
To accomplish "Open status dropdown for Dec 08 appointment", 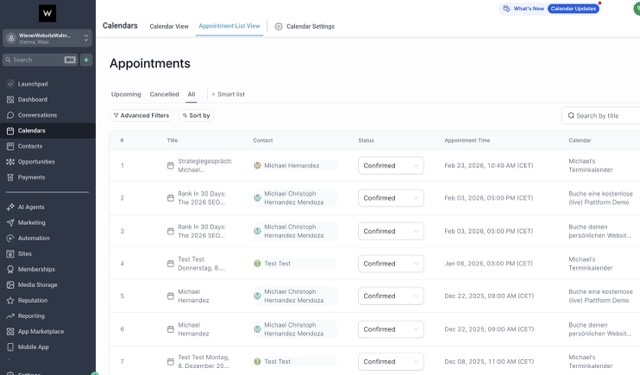I will (391, 362).
